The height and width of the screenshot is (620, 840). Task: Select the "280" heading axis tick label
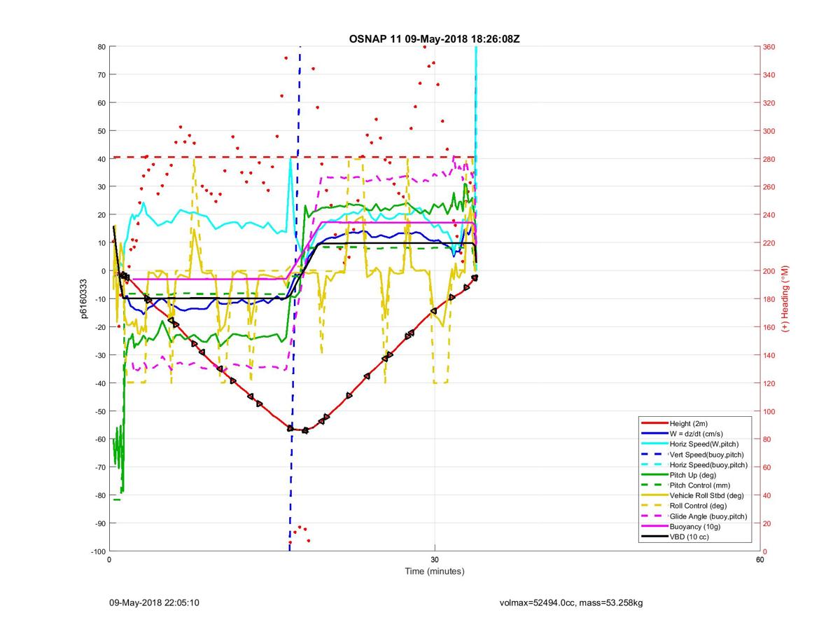pos(769,159)
